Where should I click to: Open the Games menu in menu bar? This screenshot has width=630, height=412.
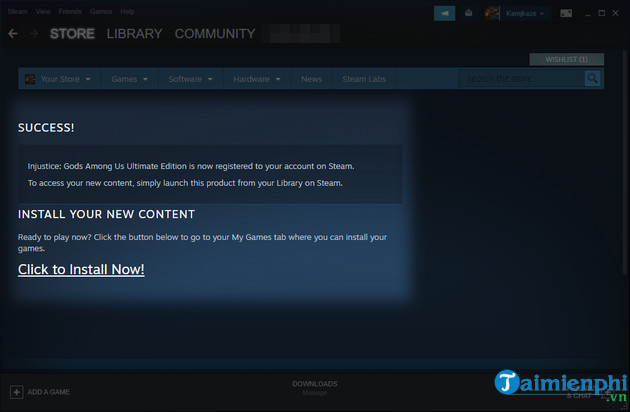101,12
